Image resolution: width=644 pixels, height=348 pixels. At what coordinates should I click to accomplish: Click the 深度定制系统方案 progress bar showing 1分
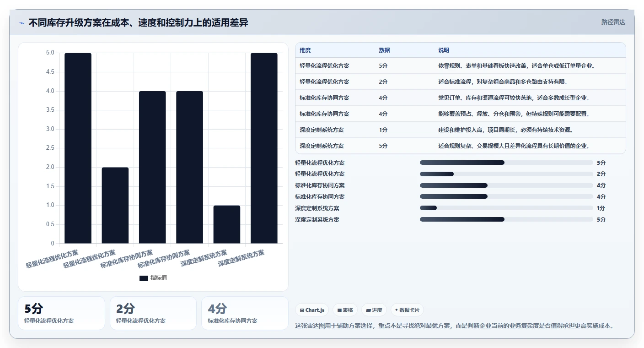506,208
